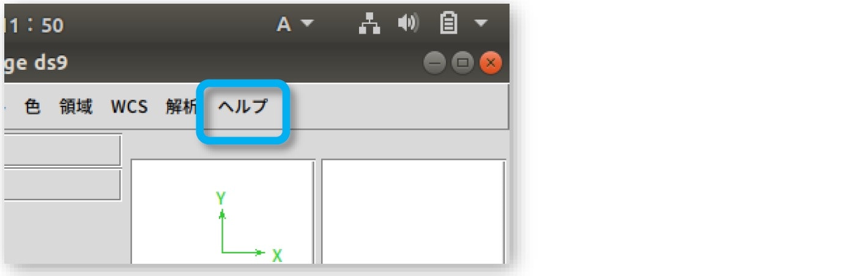The width and height of the screenshot is (868, 276).
Task: Click the clock in the top bar
Action: pos(34,25)
